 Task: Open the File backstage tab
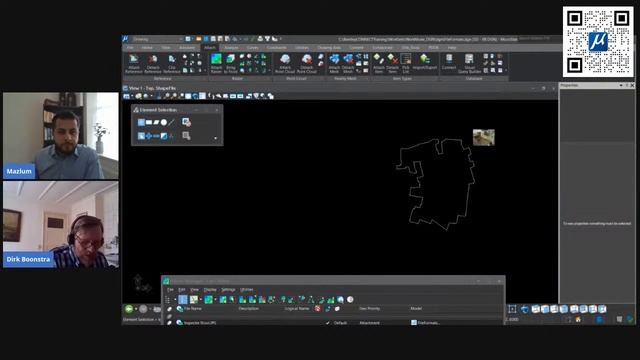click(130, 48)
